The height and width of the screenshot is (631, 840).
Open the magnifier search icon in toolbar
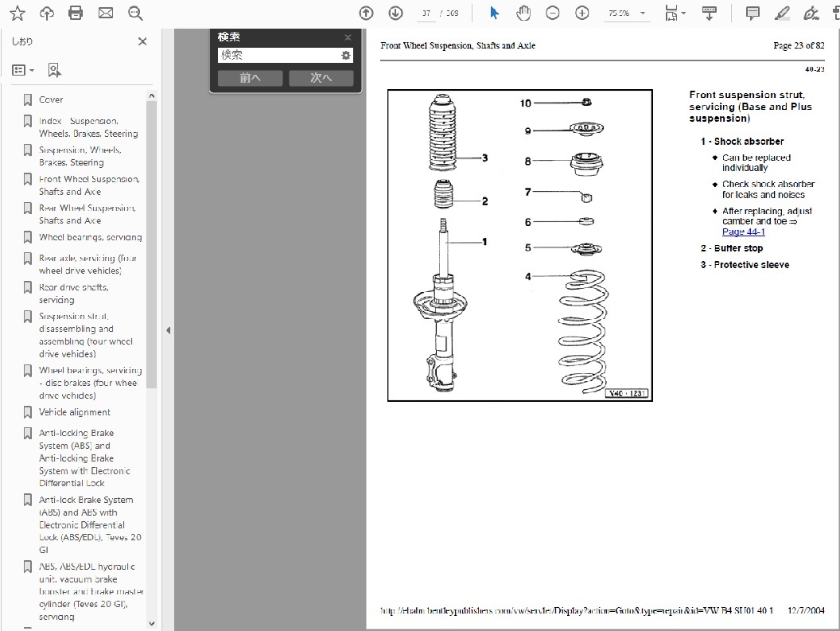[135, 13]
